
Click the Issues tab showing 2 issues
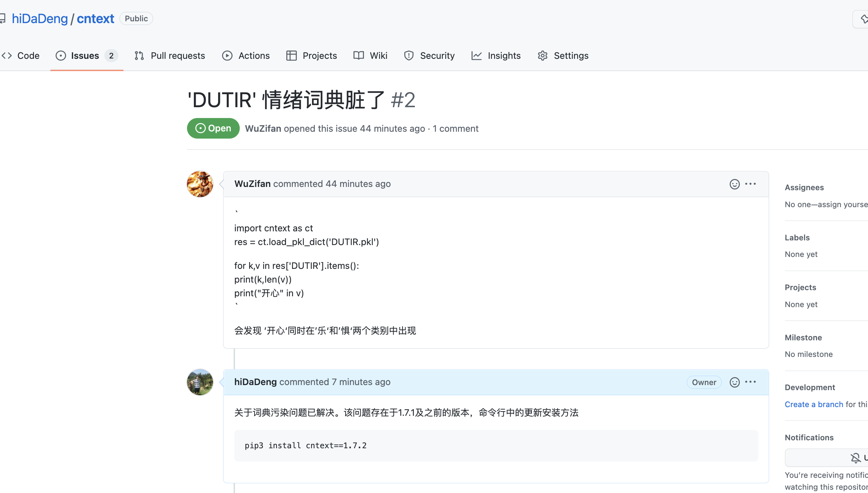[84, 56]
